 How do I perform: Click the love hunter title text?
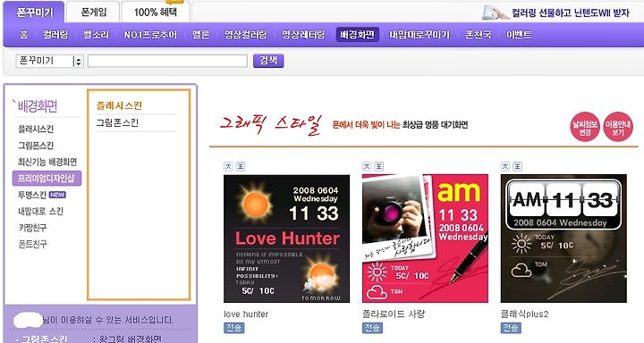click(x=246, y=314)
